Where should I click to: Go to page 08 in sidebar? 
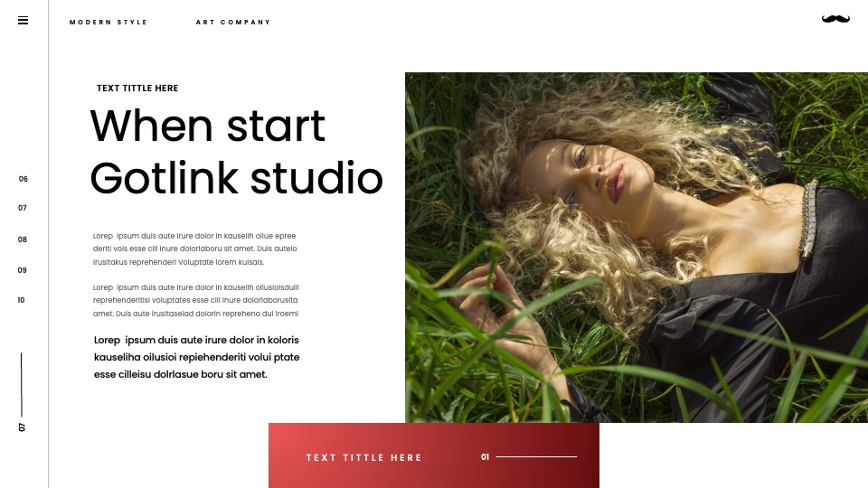tap(22, 239)
